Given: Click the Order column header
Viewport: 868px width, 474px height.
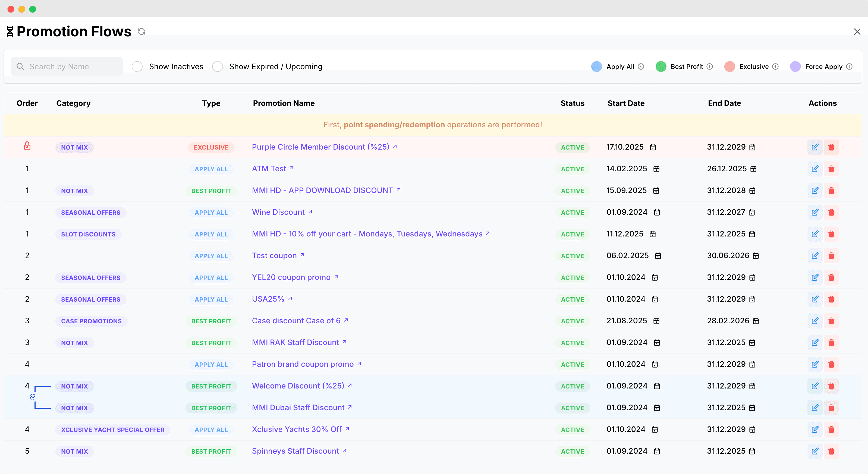Looking at the screenshot, I should [x=27, y=103].
